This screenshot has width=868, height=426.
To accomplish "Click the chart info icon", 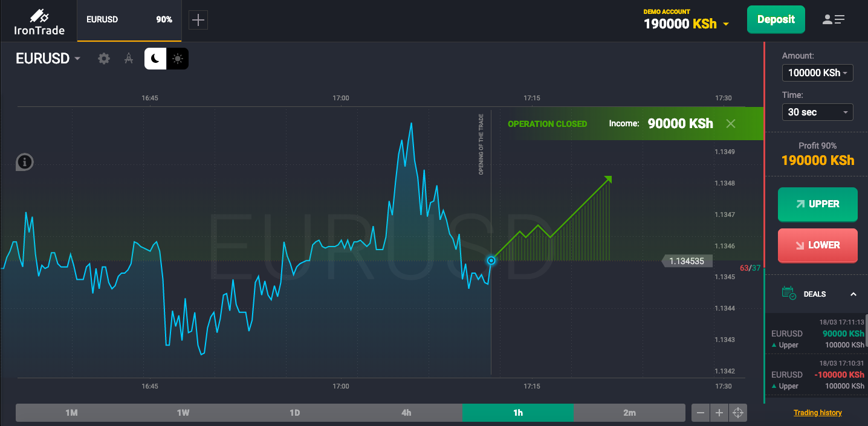I will (24, 162).
